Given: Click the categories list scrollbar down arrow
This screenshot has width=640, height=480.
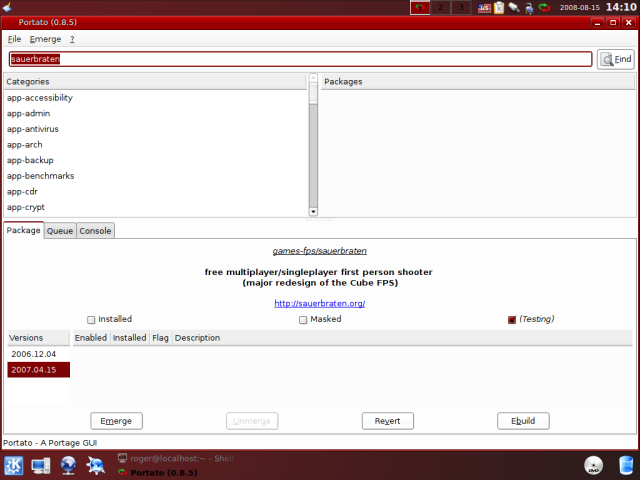Looking at the screenshot, I should coord(313,211).
